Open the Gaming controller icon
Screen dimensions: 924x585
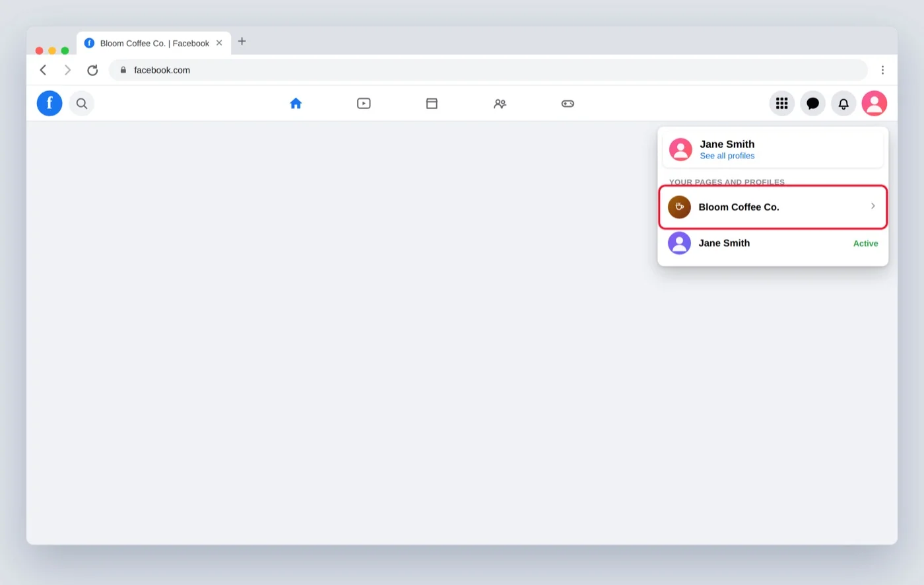[568, 104]
